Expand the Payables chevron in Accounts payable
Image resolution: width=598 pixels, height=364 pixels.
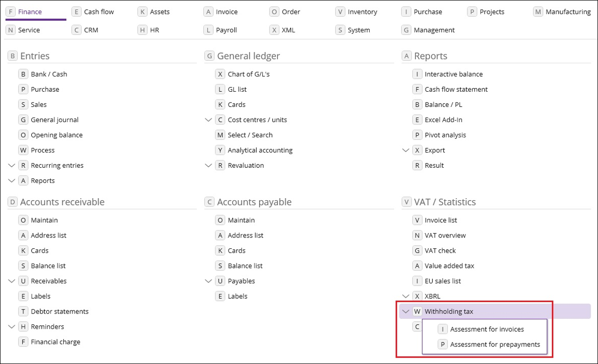[x=209, y=281]
